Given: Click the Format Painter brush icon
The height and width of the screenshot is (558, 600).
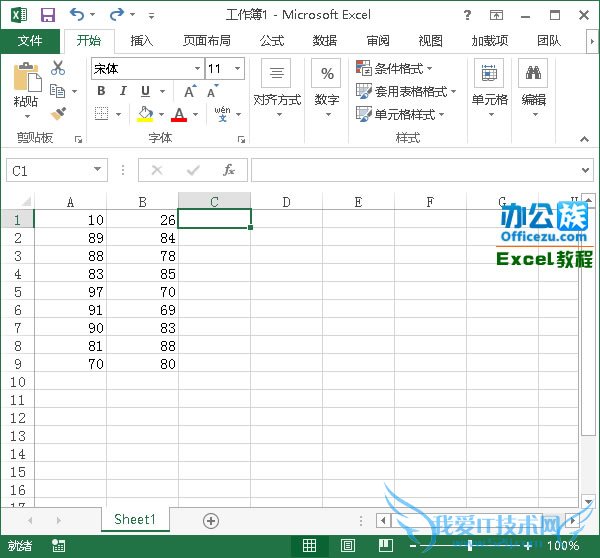Looking at the screenshot, I should tap(57, 114).
